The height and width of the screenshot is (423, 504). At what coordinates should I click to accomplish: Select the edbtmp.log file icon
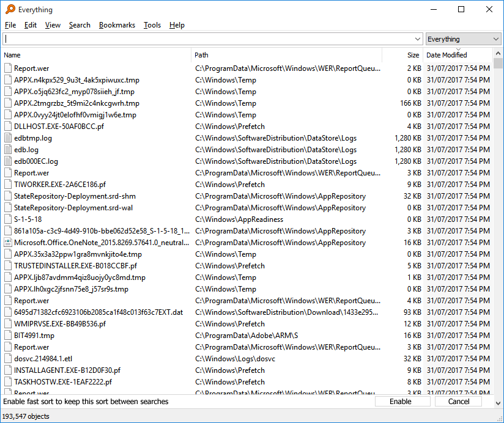(8, 138)
